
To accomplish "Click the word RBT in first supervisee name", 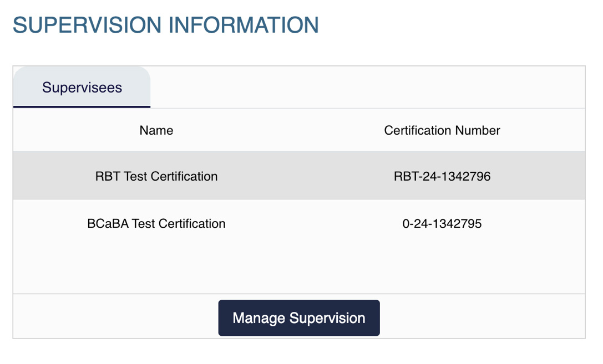I will (x=108, y=176).
